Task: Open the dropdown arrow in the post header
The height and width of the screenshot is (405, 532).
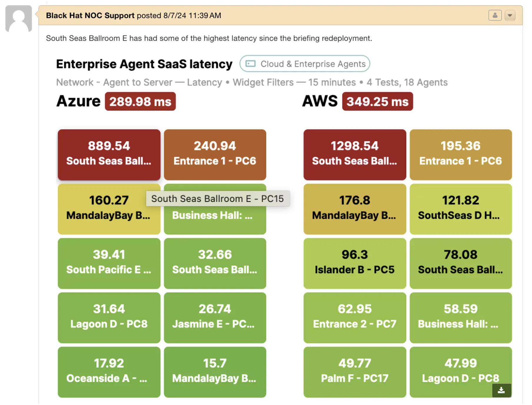Action: point(511,15)
